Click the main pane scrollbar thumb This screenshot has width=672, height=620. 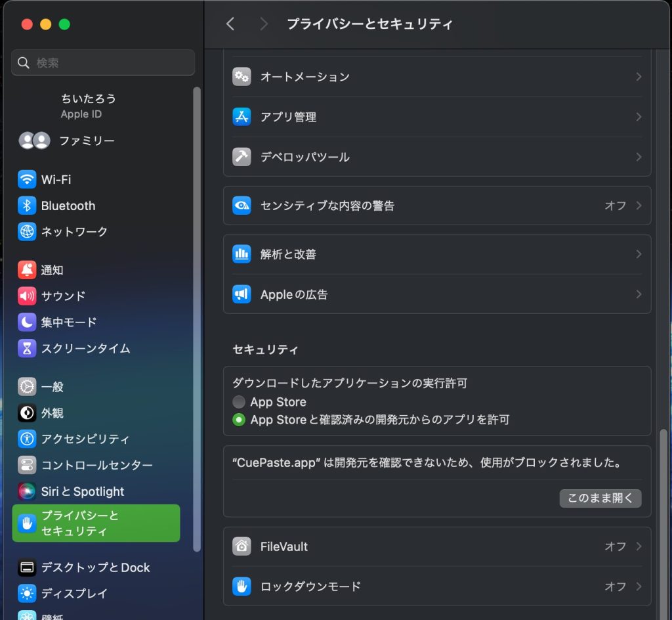click(x=663, y=523)
